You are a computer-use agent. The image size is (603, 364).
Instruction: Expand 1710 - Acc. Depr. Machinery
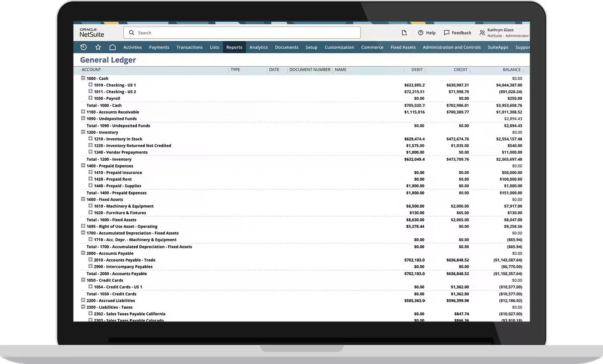(x=90, y=239)
